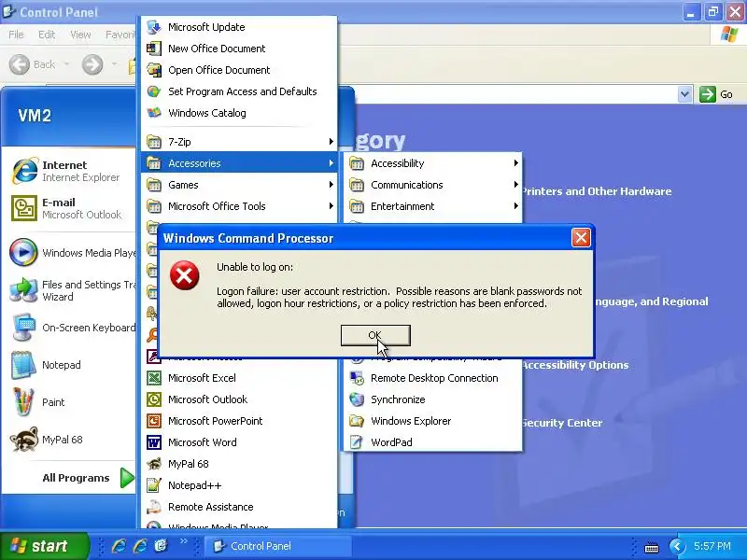Screen dimensions: 747x560
Task: Open File menu in Control Panel
Action: 16,35
